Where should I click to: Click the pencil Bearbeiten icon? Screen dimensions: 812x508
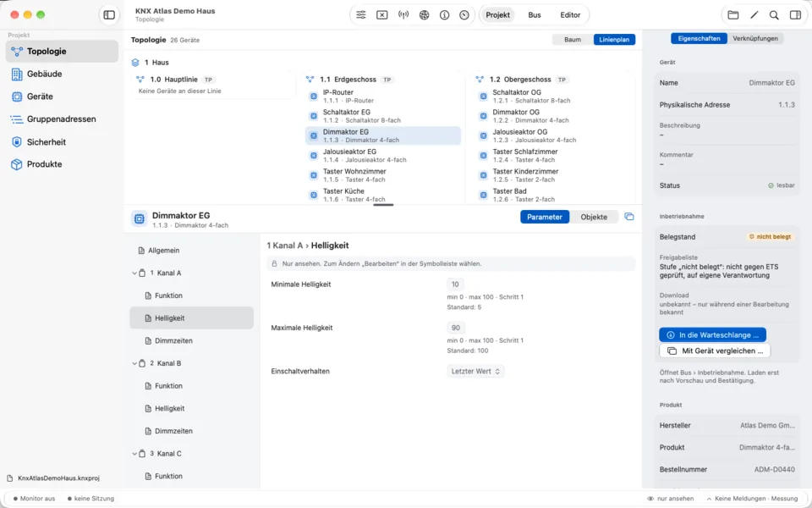pos(754,15)
